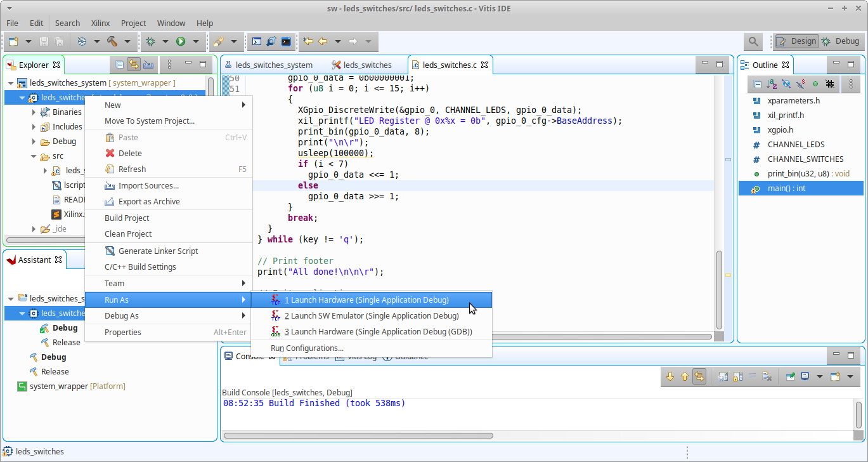Click the console horizontal scrollbar
Screen dimensions: 868x462
point(358,436)
